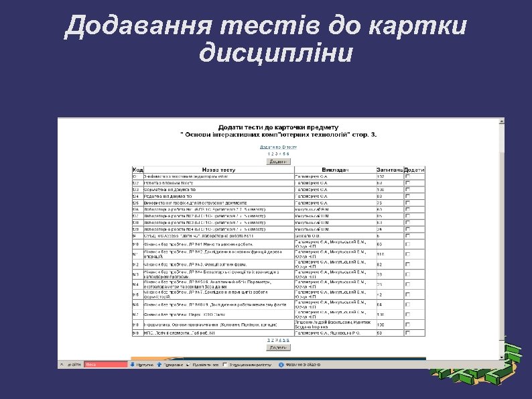532x399 pixels.
Task: Click the blue info icon in find bar
Action: [x=281, y=365]
